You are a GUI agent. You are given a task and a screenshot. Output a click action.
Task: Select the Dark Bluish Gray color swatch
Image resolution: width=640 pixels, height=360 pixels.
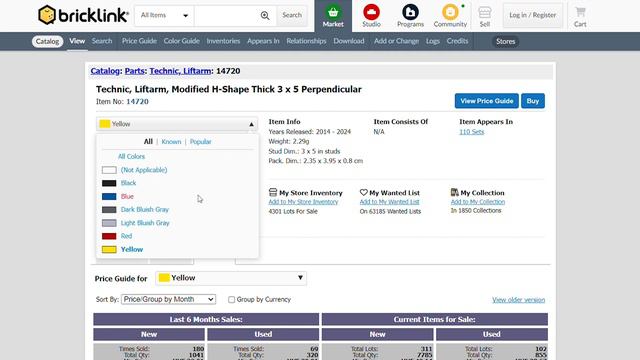pos(109,210)
